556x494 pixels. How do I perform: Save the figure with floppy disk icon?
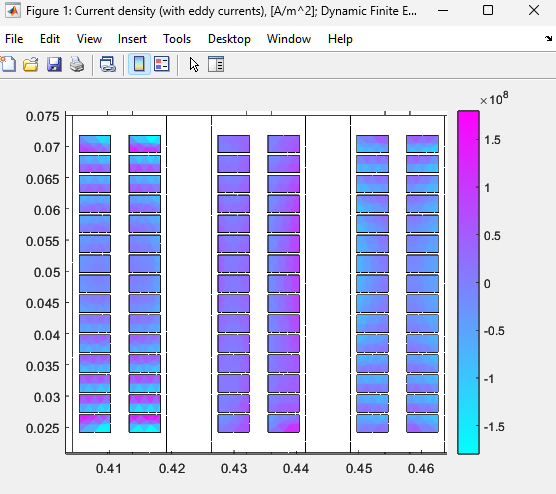(54, 65)
